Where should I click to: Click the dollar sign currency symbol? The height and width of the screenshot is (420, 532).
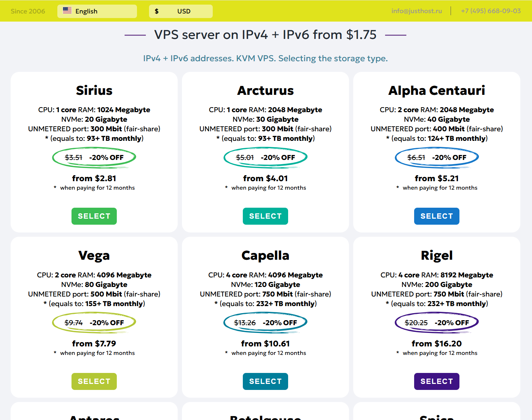156,11
